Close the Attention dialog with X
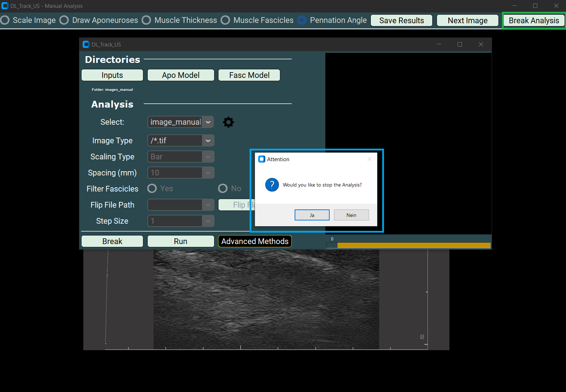Image resolution: width=566 pixels, height=392 pixels. click(x=369, y=159)
